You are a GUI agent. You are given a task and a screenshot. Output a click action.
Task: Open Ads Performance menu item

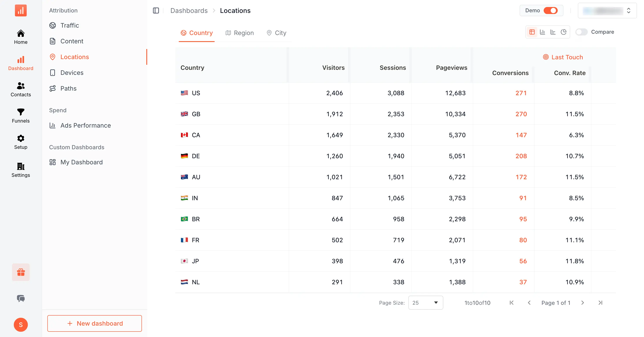(x=94, y=125)
